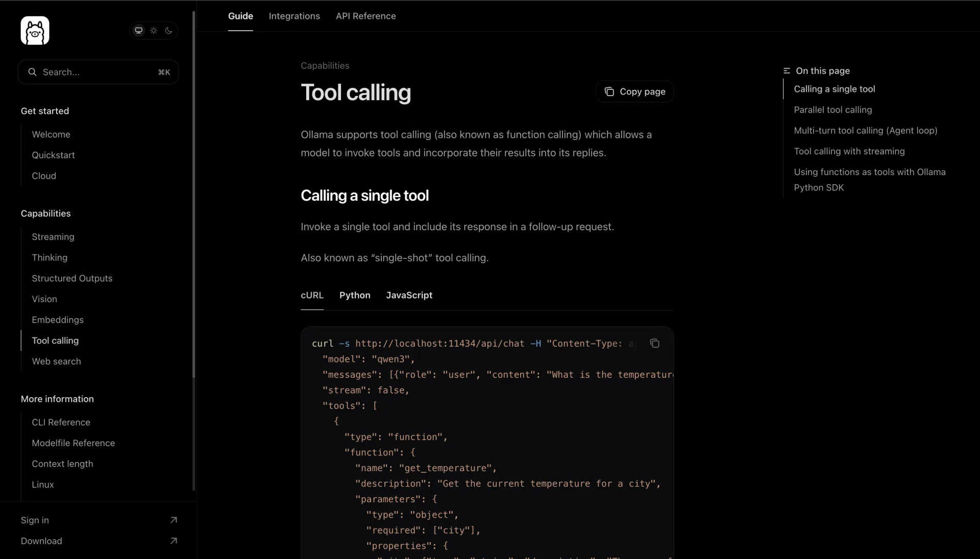Click the Calling a single tool heading

[364, 196]
